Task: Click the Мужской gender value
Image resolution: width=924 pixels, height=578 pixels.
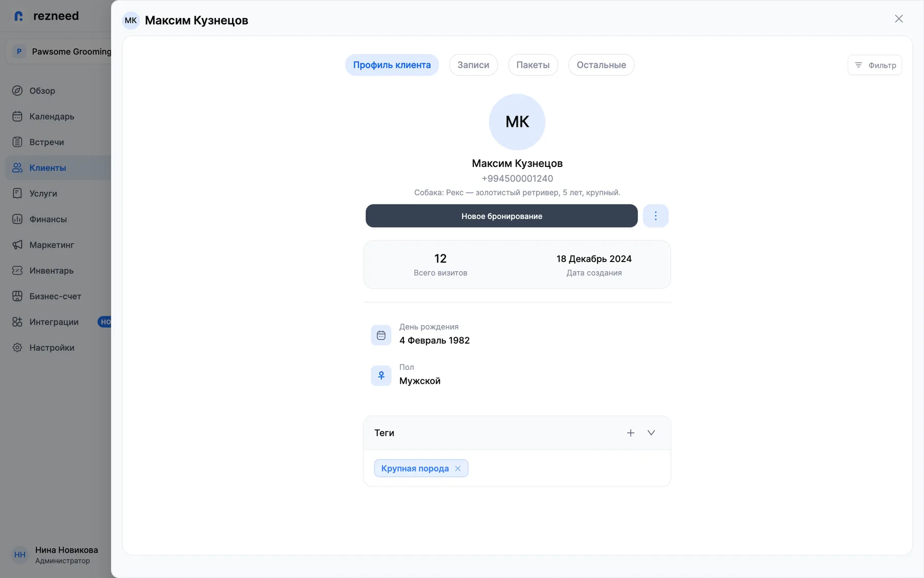Action: (x=420, y=381)
